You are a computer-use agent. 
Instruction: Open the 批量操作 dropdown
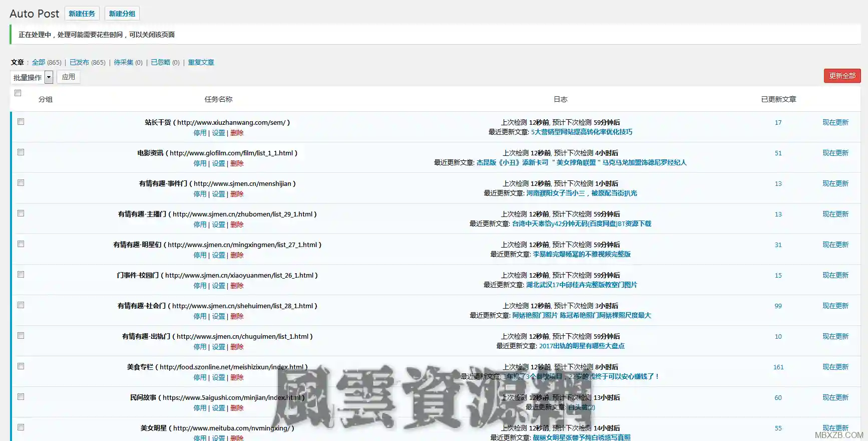[32, 77]
